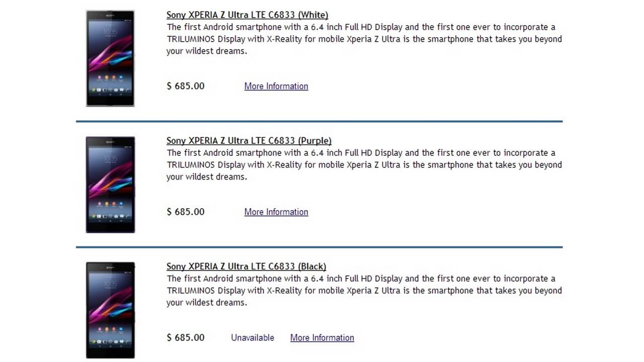Viewport: 644px width, 362px height.
Task: Select the white model's description text
Action: (364, 39)
